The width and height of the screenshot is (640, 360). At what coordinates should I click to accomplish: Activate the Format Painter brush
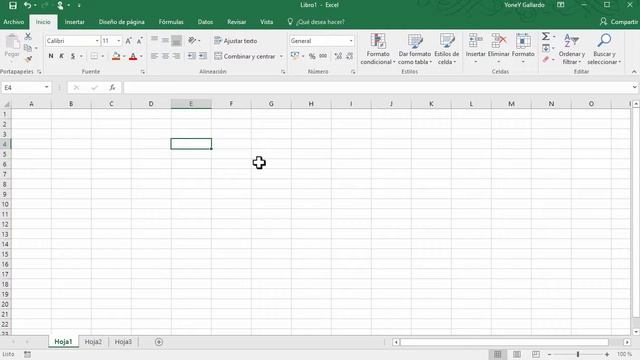tap(28, 60)
